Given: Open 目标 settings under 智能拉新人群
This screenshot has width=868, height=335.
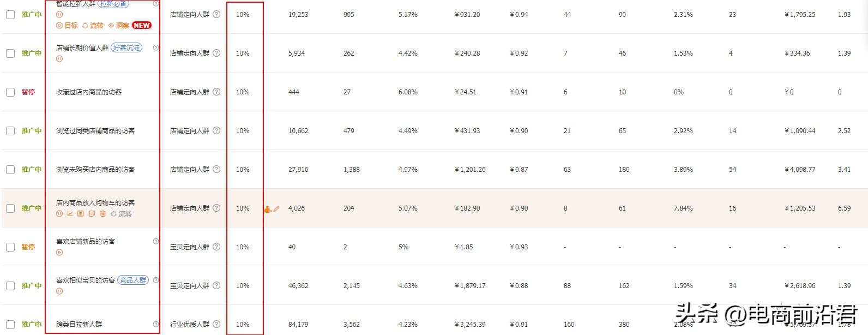Looking at the screenshot, I should [x=67, y=26].
